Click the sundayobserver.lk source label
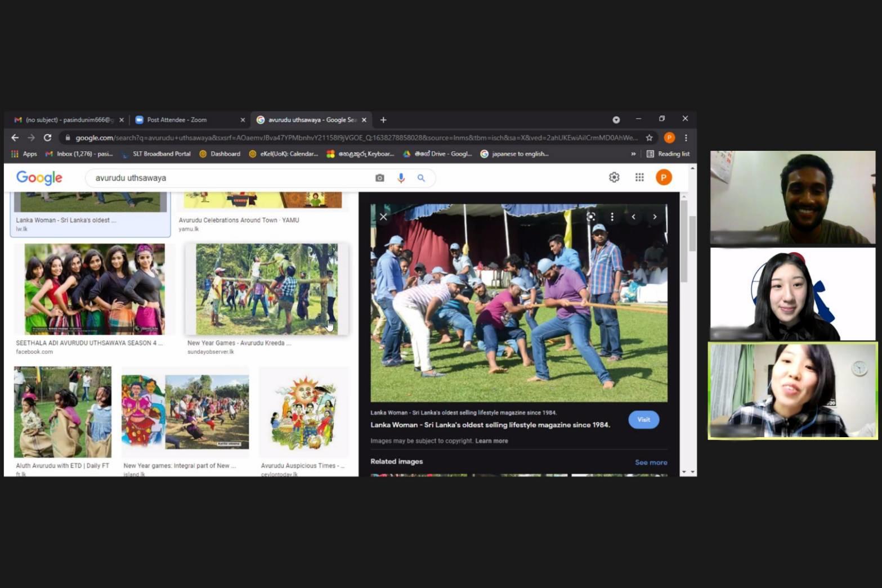 tap(211, 352)
